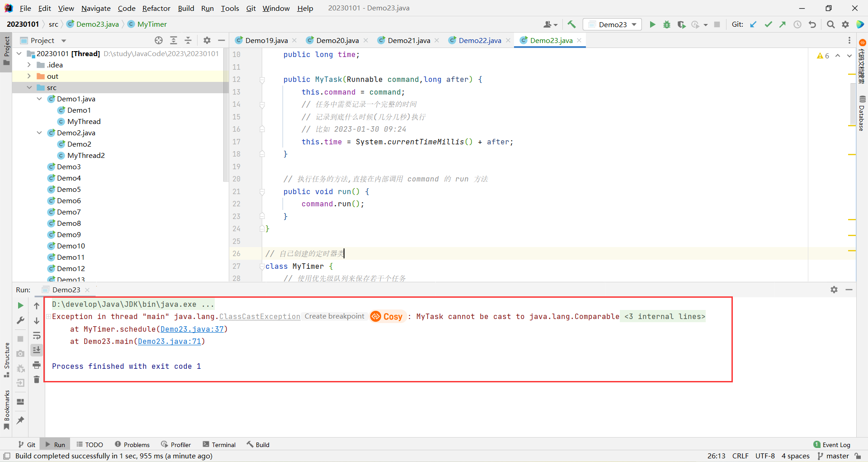Open IDE settings gear in top toolbar
This screenshot has width=868, height=462.
(845, 24)
